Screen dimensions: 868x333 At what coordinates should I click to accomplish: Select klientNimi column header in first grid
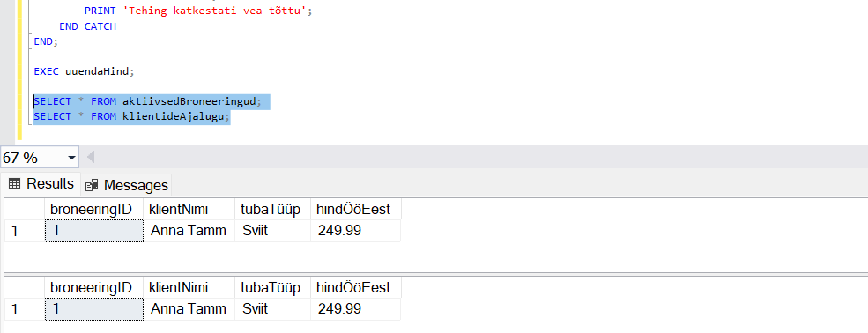coord(189,209)
